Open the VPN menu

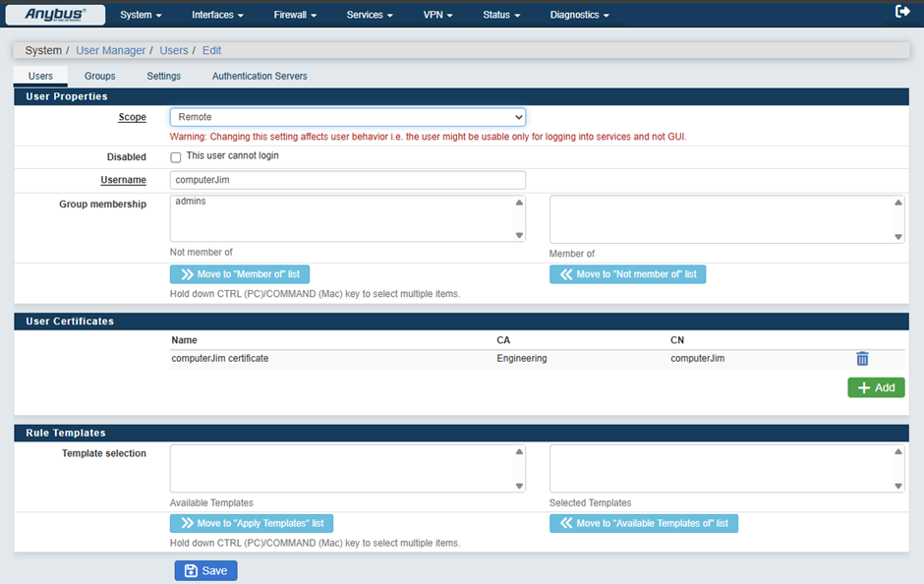tap(437, 16)
